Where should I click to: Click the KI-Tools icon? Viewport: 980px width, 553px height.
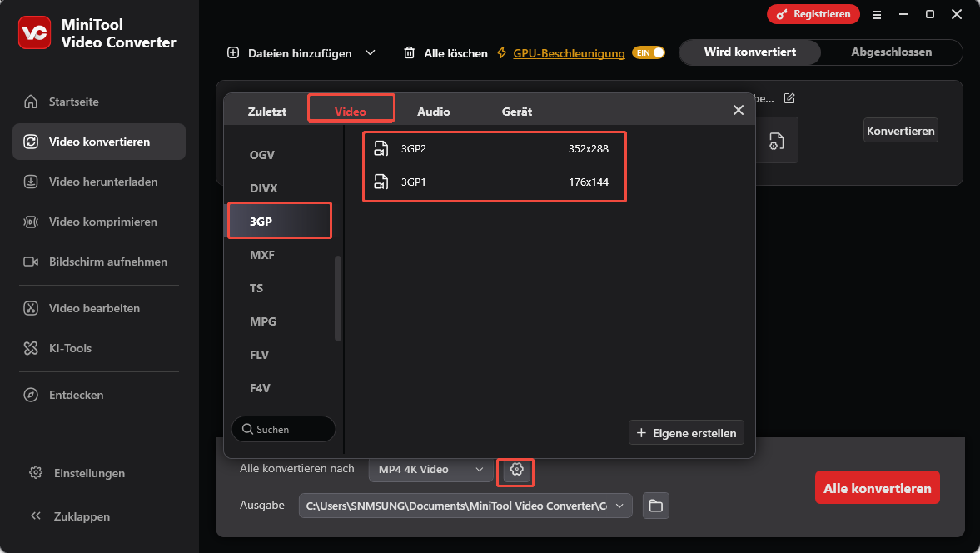coord(31,348)
